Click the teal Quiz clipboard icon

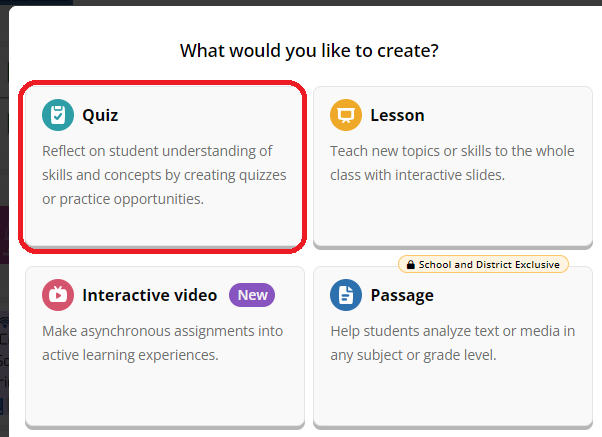tap(58, 115)
